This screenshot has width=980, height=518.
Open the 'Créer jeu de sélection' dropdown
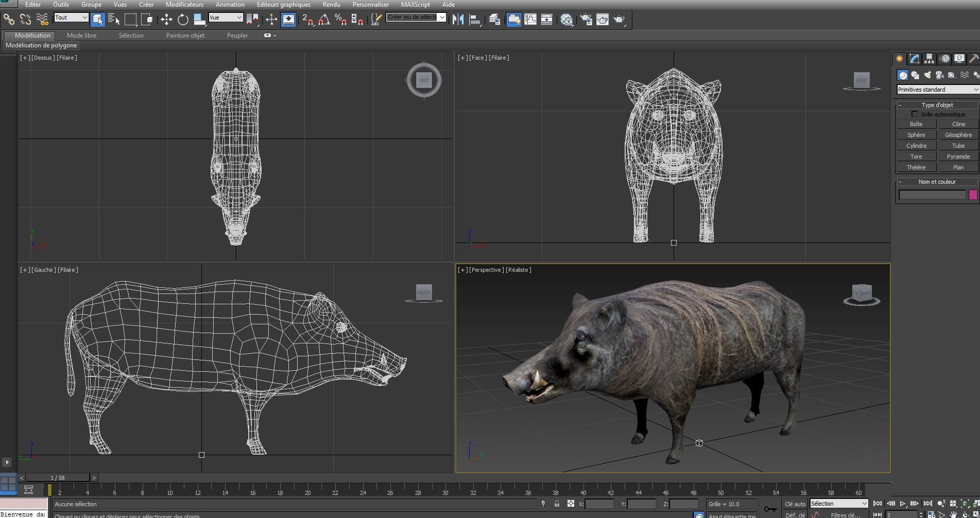pos(416,18)
